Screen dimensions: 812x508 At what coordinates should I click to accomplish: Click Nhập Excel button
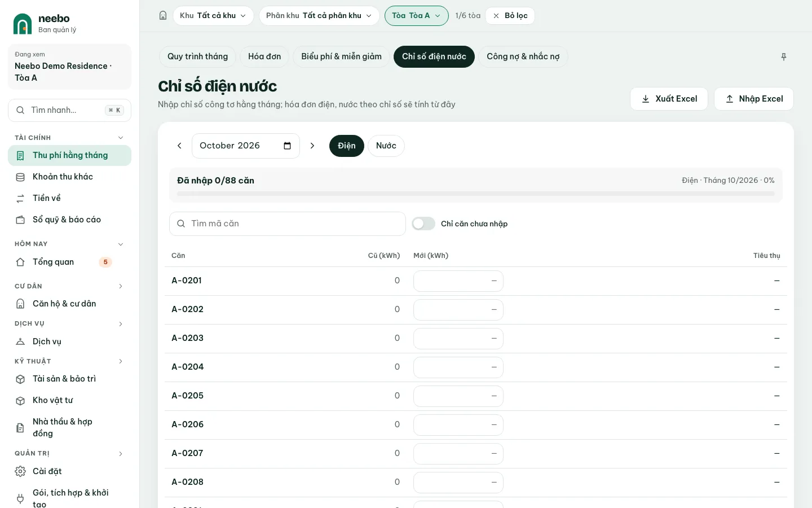(754, 99)
